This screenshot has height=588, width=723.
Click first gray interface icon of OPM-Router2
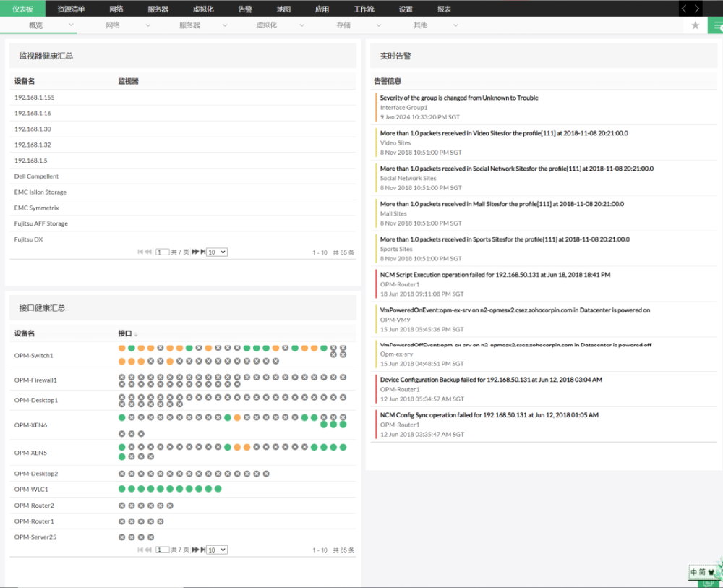tap(121, 506)
